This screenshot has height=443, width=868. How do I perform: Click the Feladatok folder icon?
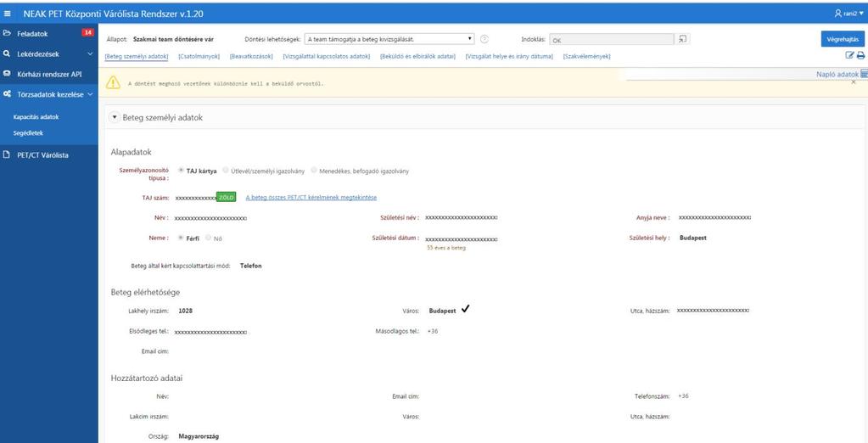click(x=7, y=33)
